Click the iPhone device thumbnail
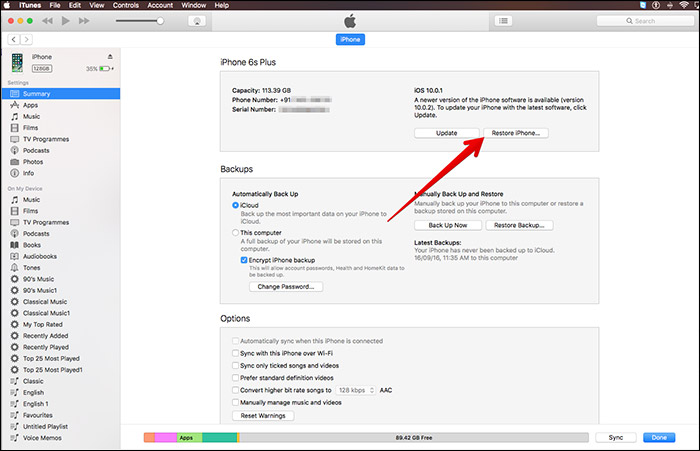 click(17, 63)
